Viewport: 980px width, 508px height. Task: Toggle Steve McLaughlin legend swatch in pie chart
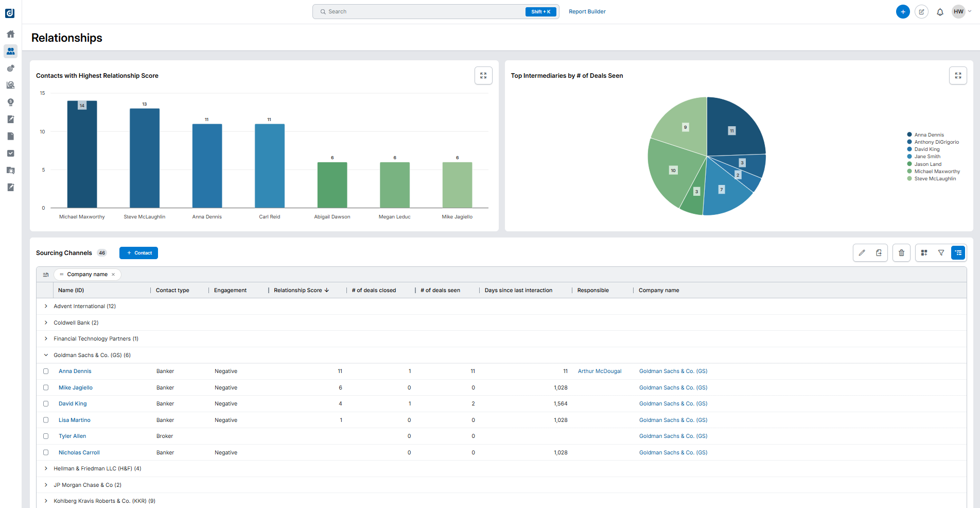click(x=909, y=179)
